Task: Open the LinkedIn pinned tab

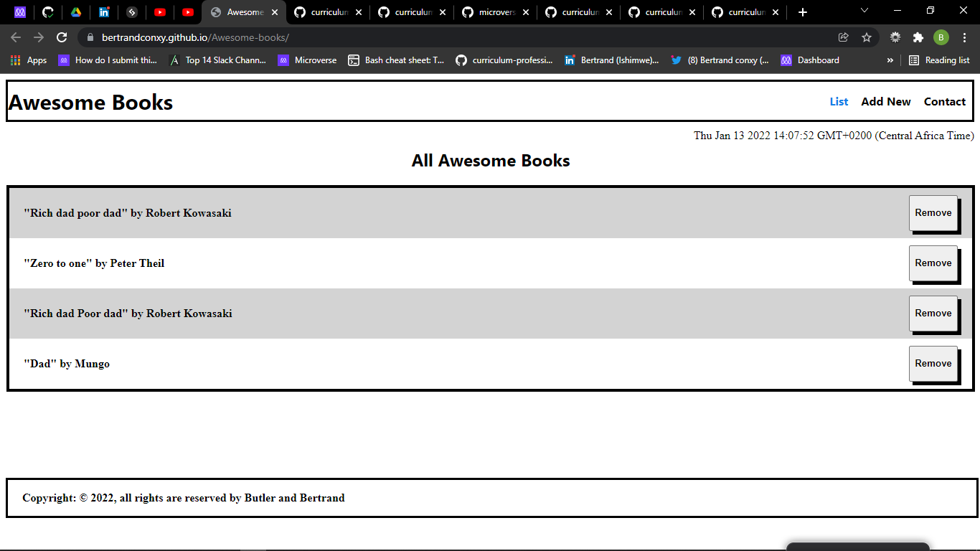Action: pyautogui.click(x=105, y=11)
